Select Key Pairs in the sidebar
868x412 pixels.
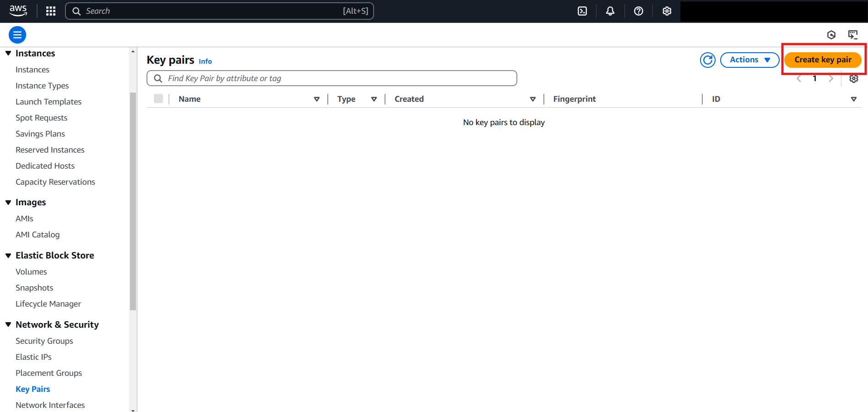(x=33, y=389)
